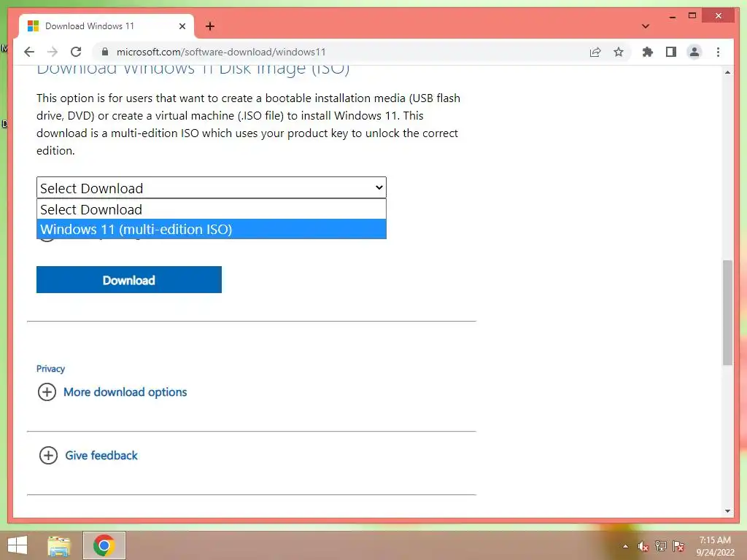Maximize the Chrome window

click(x=692, y=16)
